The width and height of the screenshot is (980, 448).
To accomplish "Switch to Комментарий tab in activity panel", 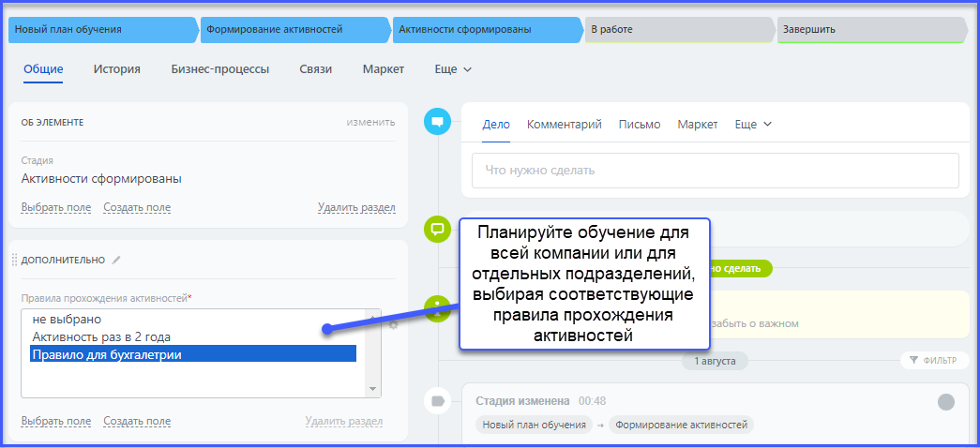I will pos(564,125).
